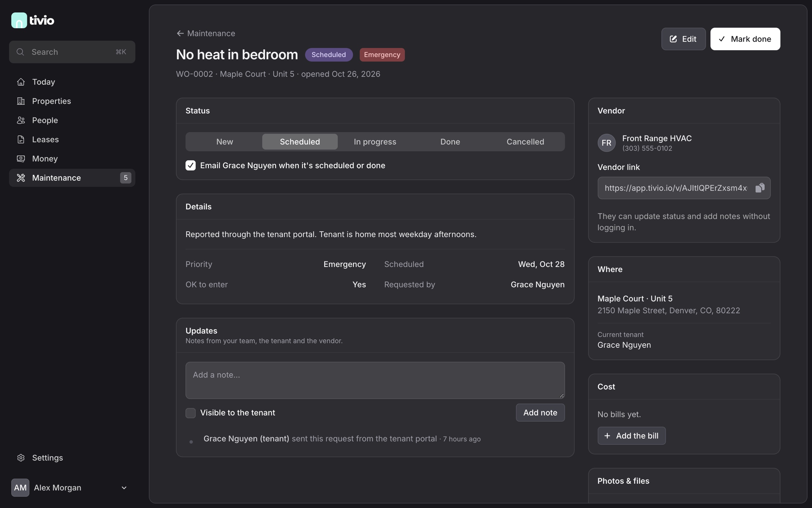Click the Edit button
This screenshot has height=508, width=812.
683,39
